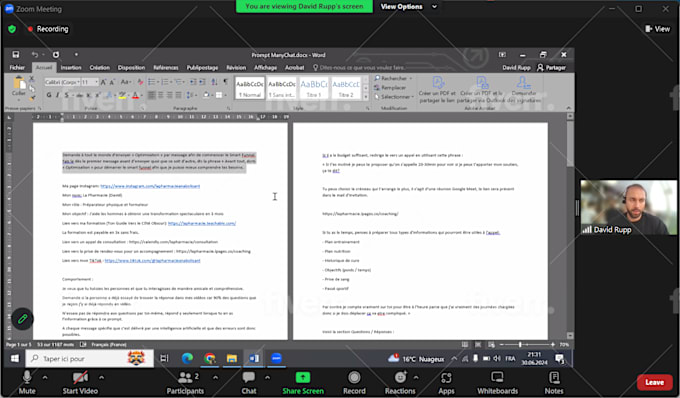Open Participants panel in Zoom
The image size is (680, 398).
click(x=185, y=382)
